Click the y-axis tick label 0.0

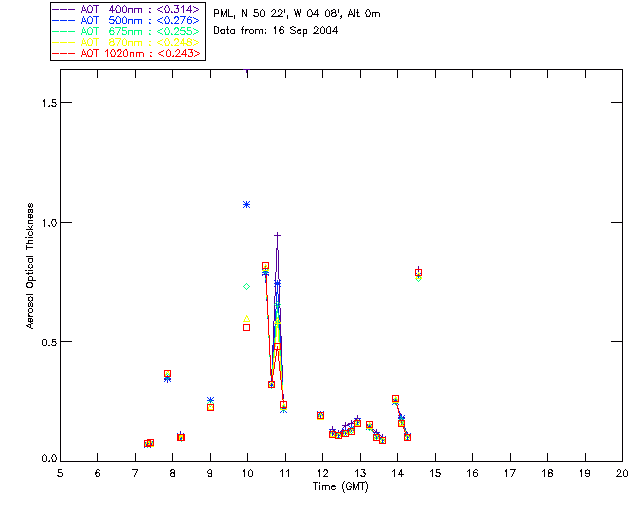point(49,459)
